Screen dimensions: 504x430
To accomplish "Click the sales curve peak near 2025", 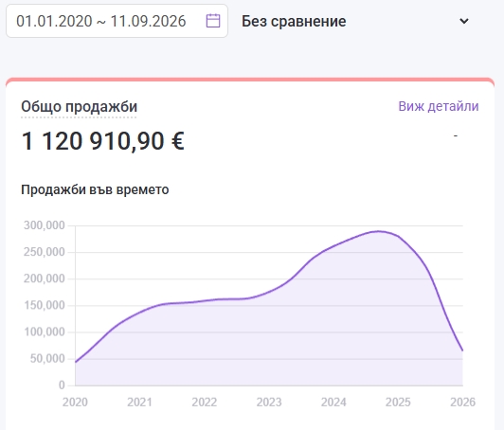I will (378, 231).
